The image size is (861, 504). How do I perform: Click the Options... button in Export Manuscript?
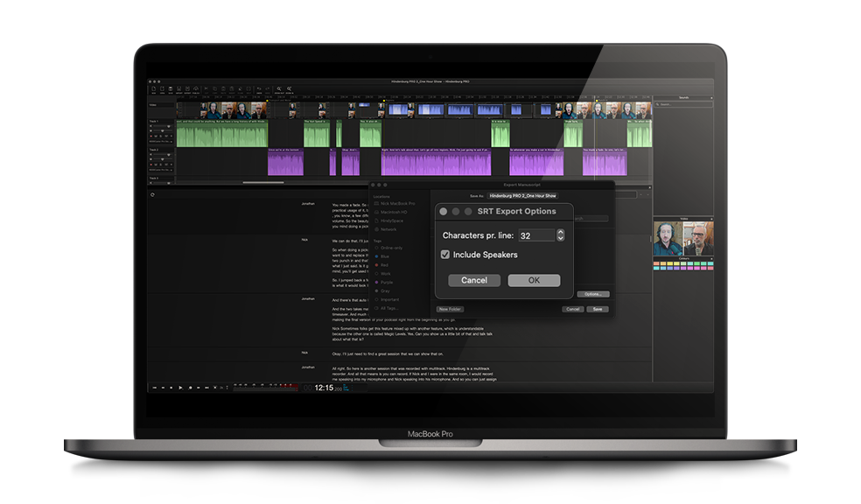pyautogui.click(x=593, y=294)
